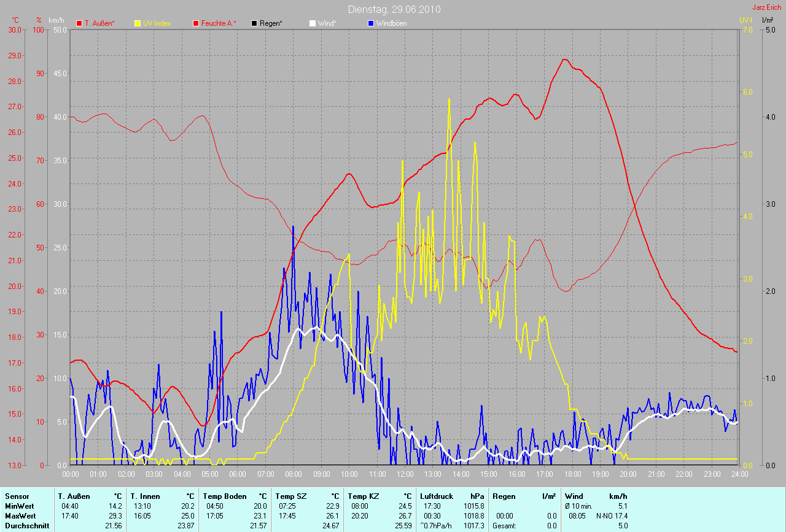Click the Temp SZ max value '26.1'

click(332, 516)
